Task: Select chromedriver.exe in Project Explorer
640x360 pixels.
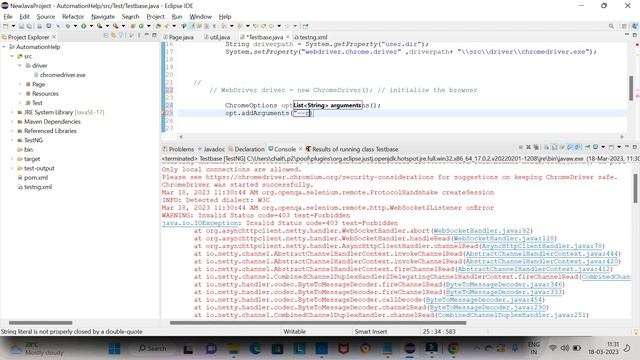Action: click(x=62, y=75)
